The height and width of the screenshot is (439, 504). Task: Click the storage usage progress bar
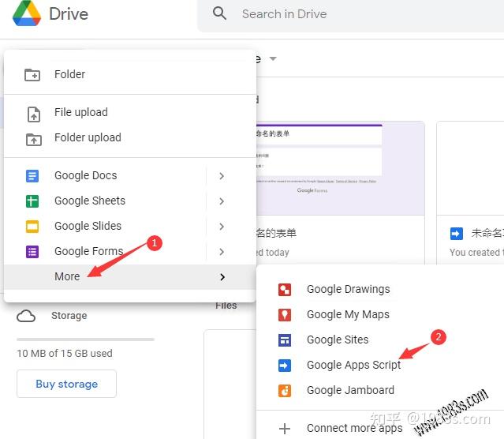pyautogui.click(x=85, y=340)
